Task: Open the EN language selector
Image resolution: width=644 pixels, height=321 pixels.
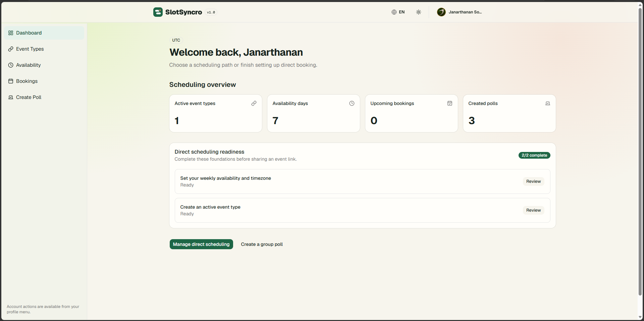Action: pyautogui.click(x=398, y=12)
